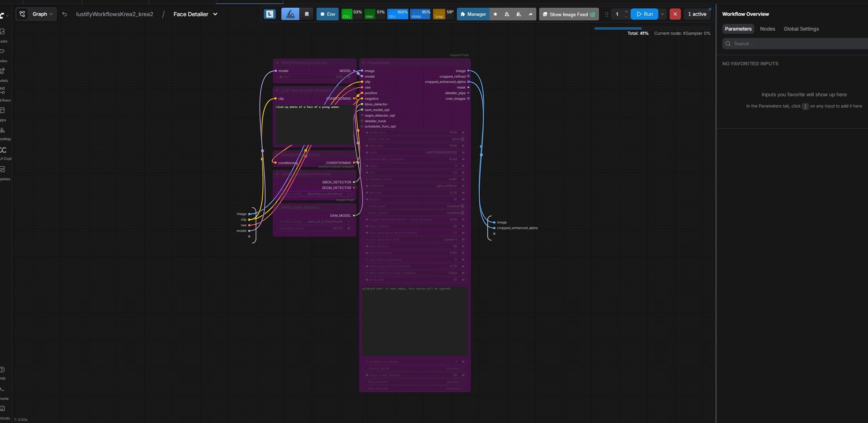Click the drag handle dots beside the queue count
This screenshot has height=423, width=868.
click(x=607, y=14)
